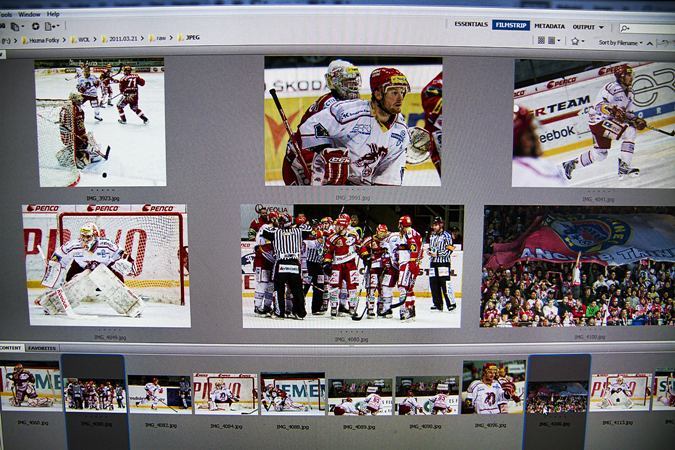
Task: Select preview of skater by Reebok board
Action: pyautogui.click(x=594, y=125)
